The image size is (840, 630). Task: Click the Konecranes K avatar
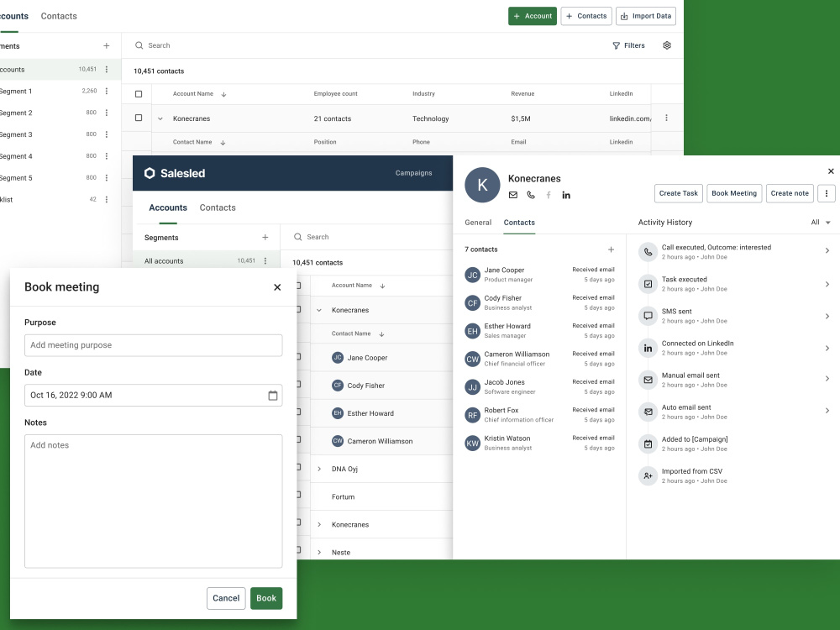(x=482, y=185)
